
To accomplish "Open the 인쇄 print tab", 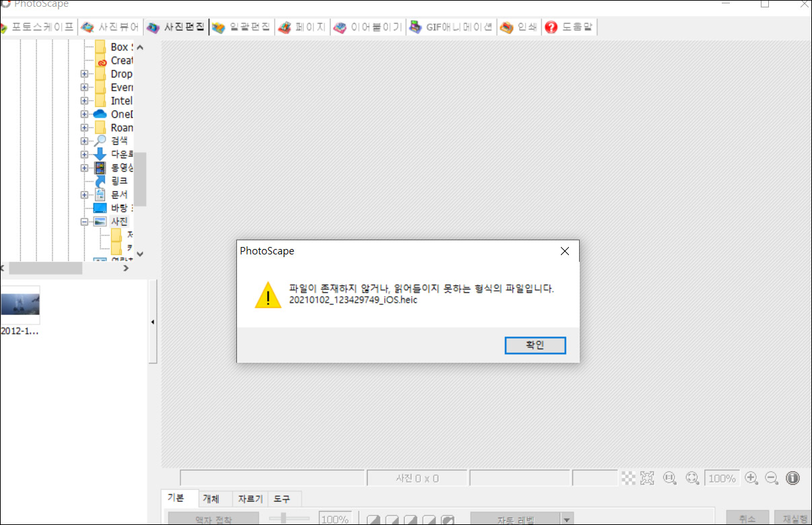I will tap(519, 28).
